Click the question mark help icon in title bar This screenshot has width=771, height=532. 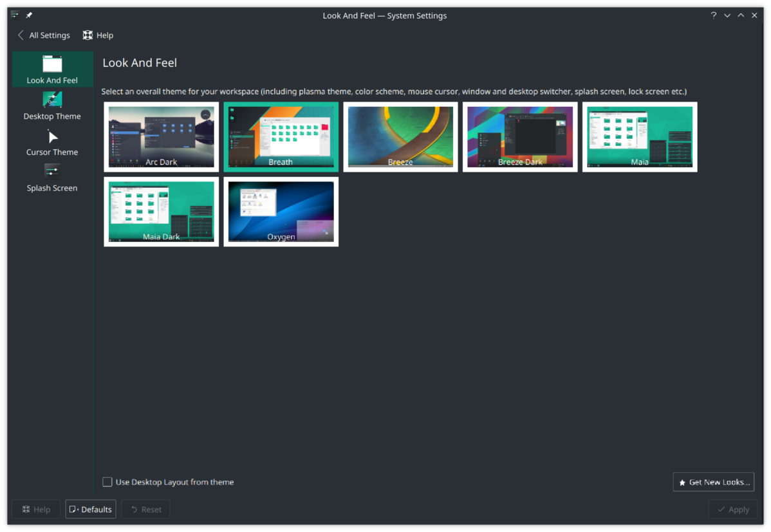coord(714,15)
